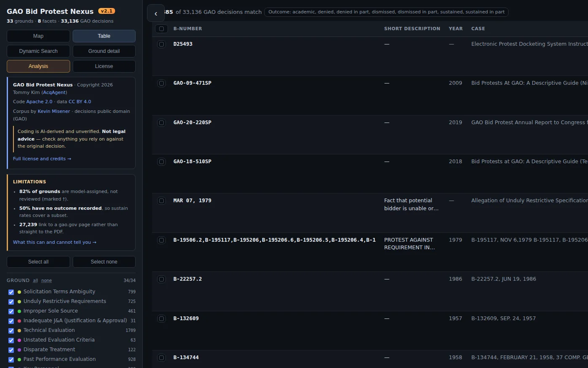Click the 'all' link beside GROUND
588x368 pixels.
point(35,281)
